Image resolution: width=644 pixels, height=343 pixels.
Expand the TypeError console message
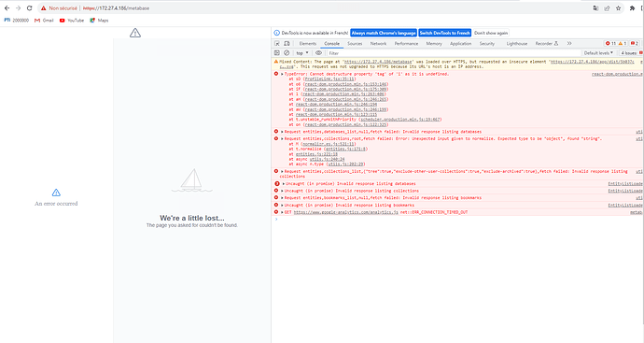click(282, 74)
